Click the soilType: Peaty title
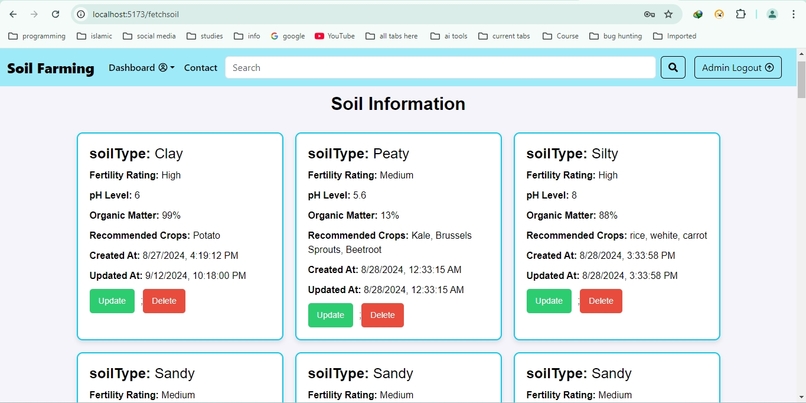 [359, 154]
